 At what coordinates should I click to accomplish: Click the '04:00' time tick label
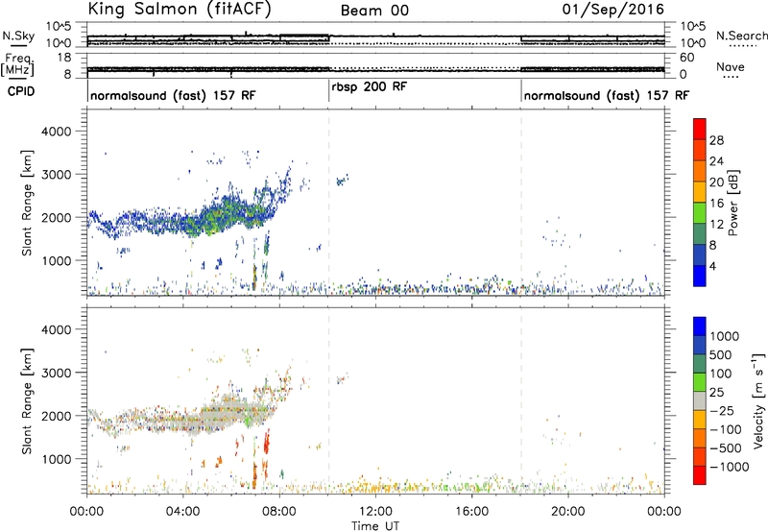(x=183, y=512)
